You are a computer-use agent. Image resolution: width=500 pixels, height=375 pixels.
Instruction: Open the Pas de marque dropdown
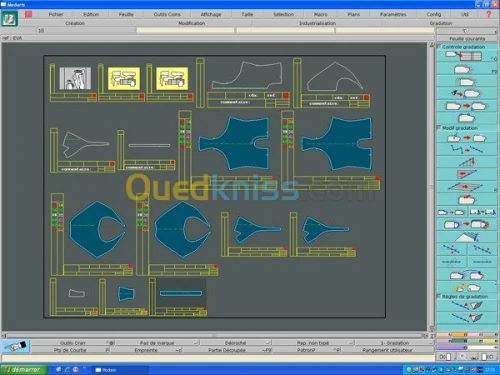(x=157, y=343)
